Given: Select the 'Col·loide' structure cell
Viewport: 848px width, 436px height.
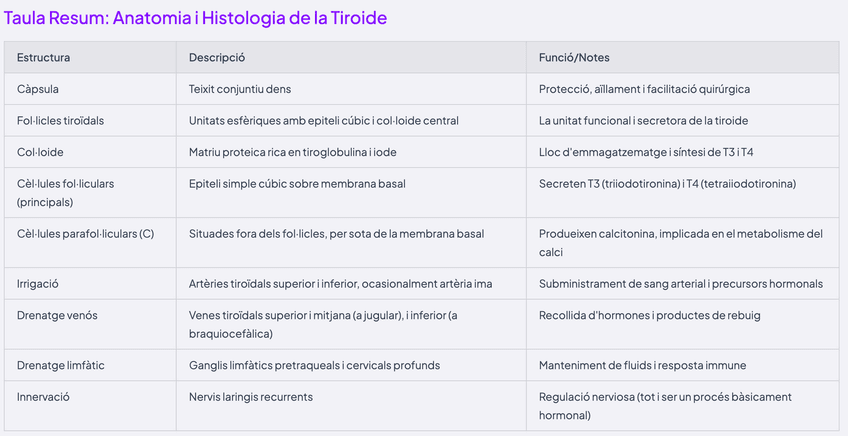Looking at the screenshot, I should click(x=40, y=152).
